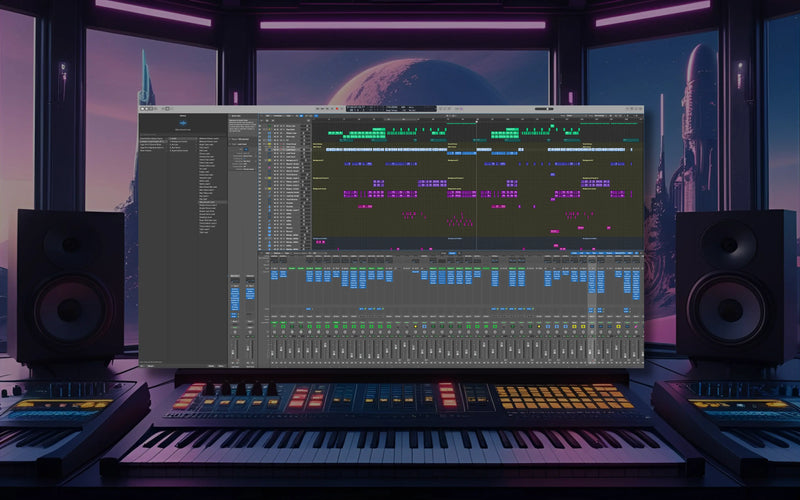Click the Inspector button in the control bar

pyautogui.click(x=148, y=108)
